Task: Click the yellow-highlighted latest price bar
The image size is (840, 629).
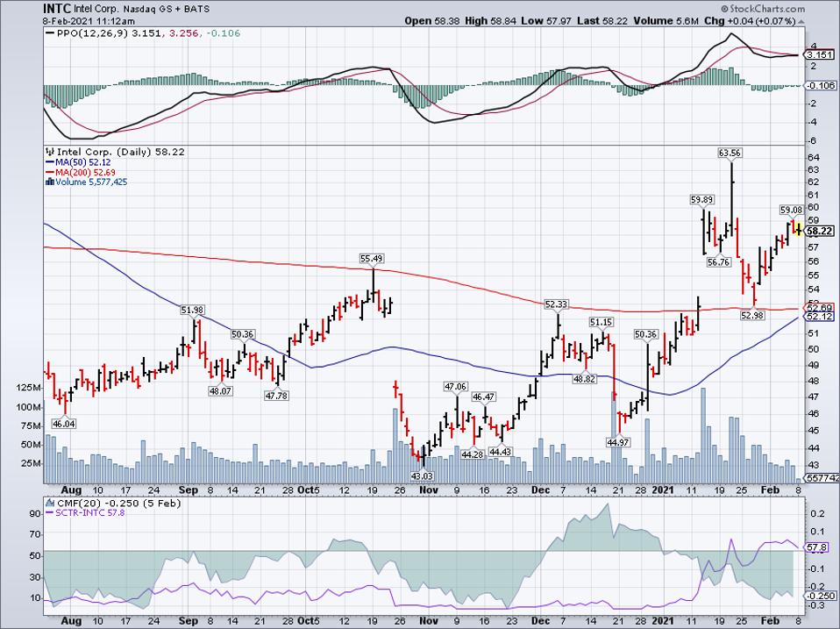Action: 798,229
